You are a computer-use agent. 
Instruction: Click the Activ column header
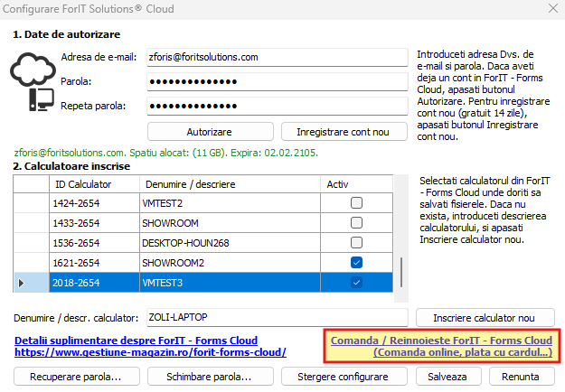[x=356, y=184]
